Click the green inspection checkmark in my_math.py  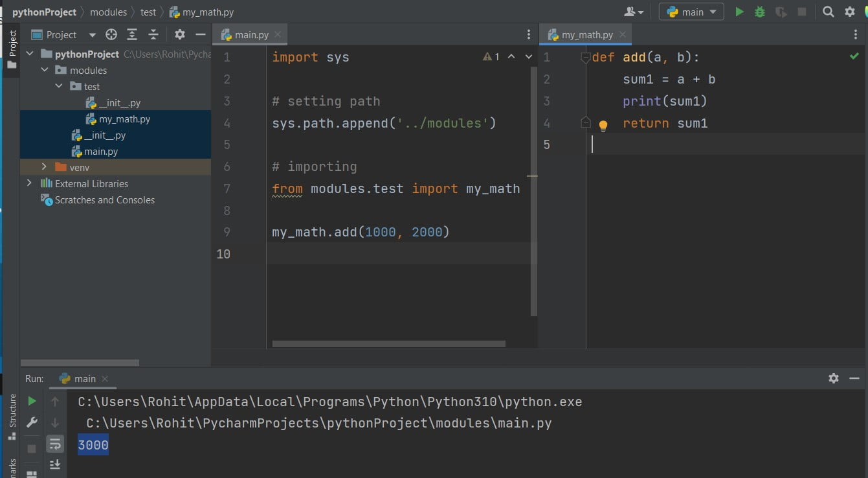[x=853, y=56]
